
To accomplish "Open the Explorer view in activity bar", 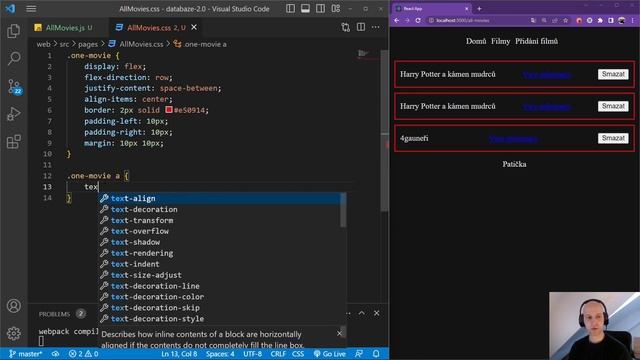I will 13,31.
